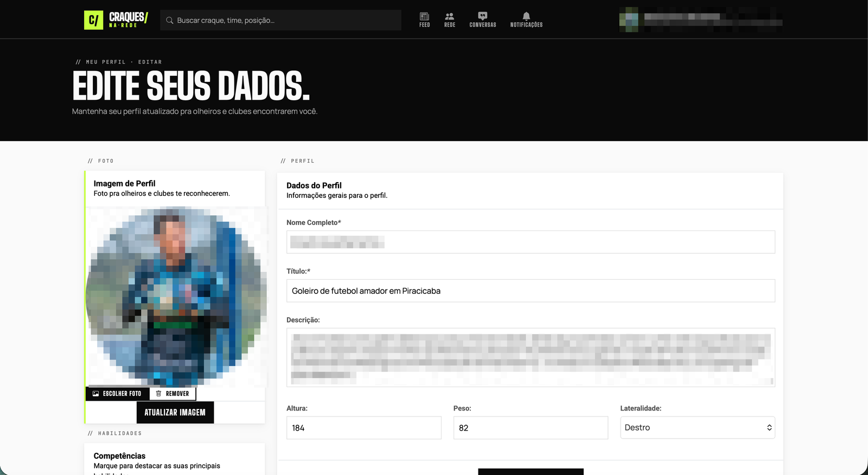Viewport: 868px width, 475px height.
Task: Remove the profile photo with Remover
Action: coord(173,394)
